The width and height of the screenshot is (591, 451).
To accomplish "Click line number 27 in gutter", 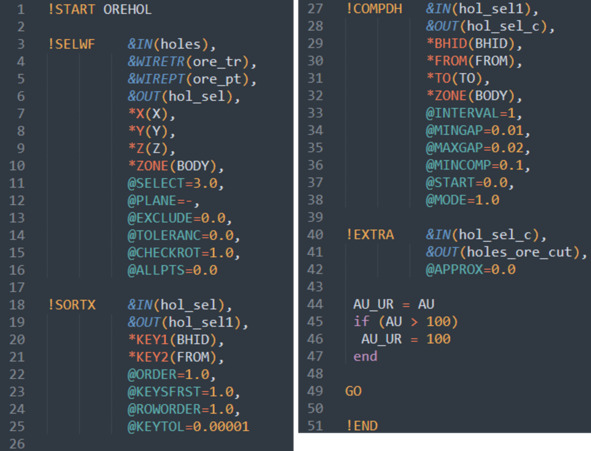I will click(315, 9).
